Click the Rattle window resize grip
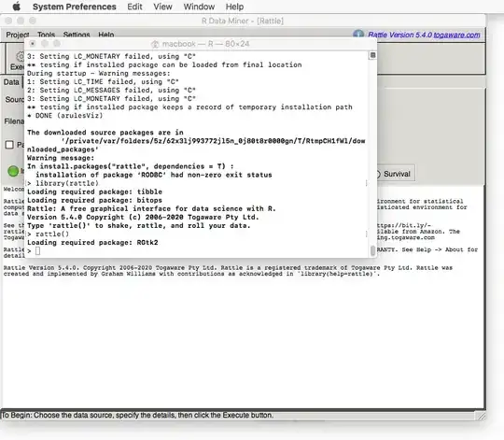Viewport: 504px width, 440px height. click(482, 416)
